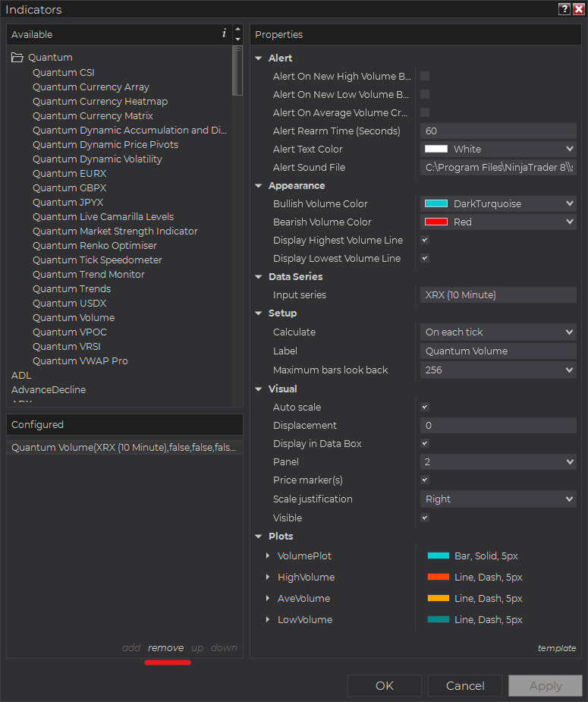
Task: Click the LowVolume teal color swatch
Action: pyautogui.click(x=438, y=619)
